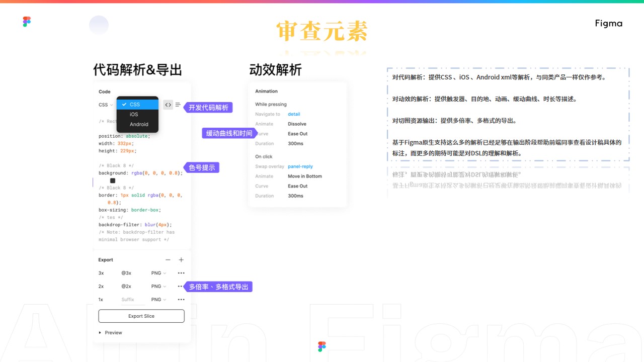Click the Figma logo in top-left corner
The height and width of the screenshot is (362, 644).
click(27, 22)
